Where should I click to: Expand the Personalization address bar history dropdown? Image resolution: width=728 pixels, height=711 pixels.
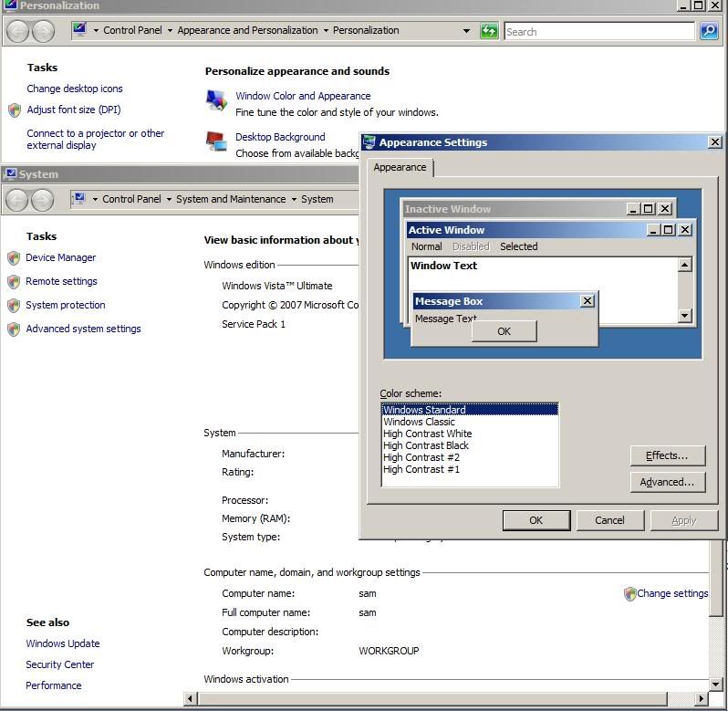click(466, 31)
